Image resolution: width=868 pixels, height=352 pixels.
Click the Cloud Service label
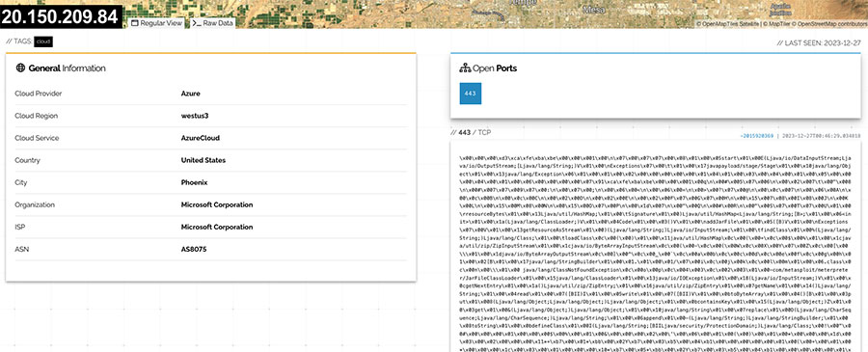pyautogui.click(x=37, y=138)
